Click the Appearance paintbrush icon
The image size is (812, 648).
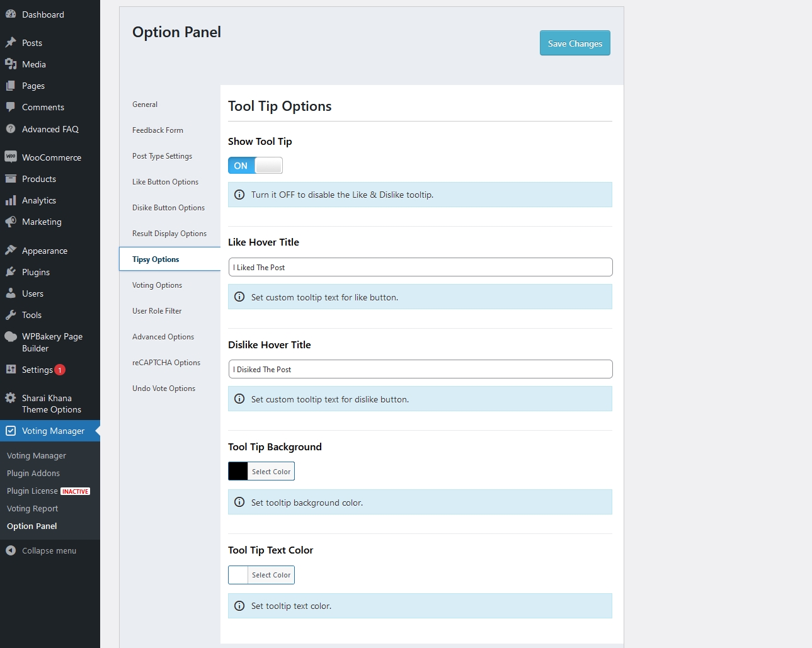point(11,250)
